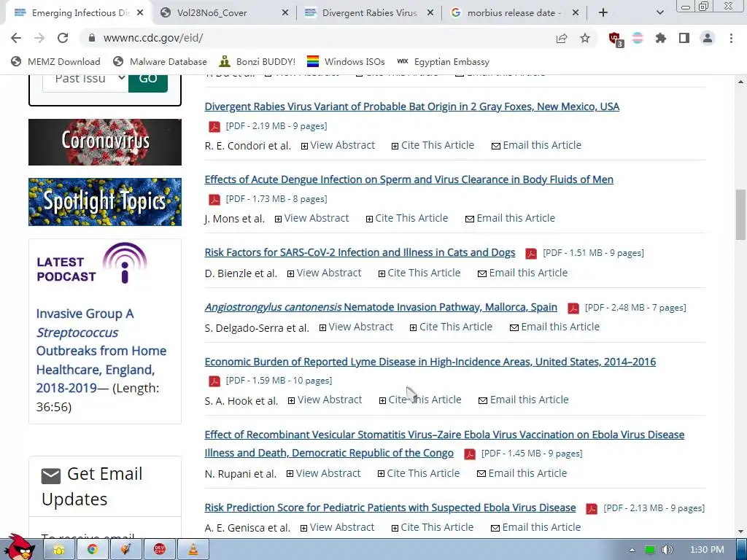747x560 pixels.
Task: Open the Windows ISOs bookmark
Action: (346, 61)
